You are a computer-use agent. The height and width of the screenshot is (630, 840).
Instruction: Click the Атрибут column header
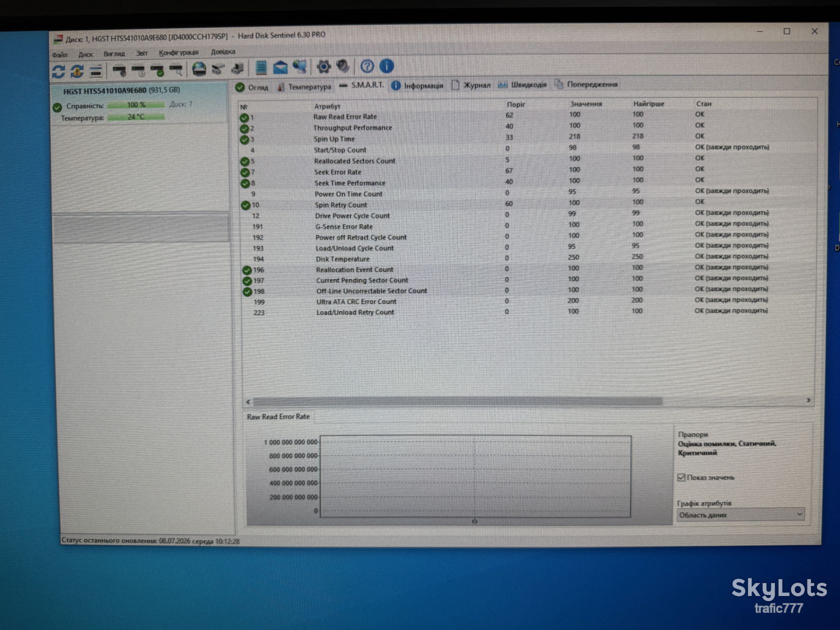point(327,106)
